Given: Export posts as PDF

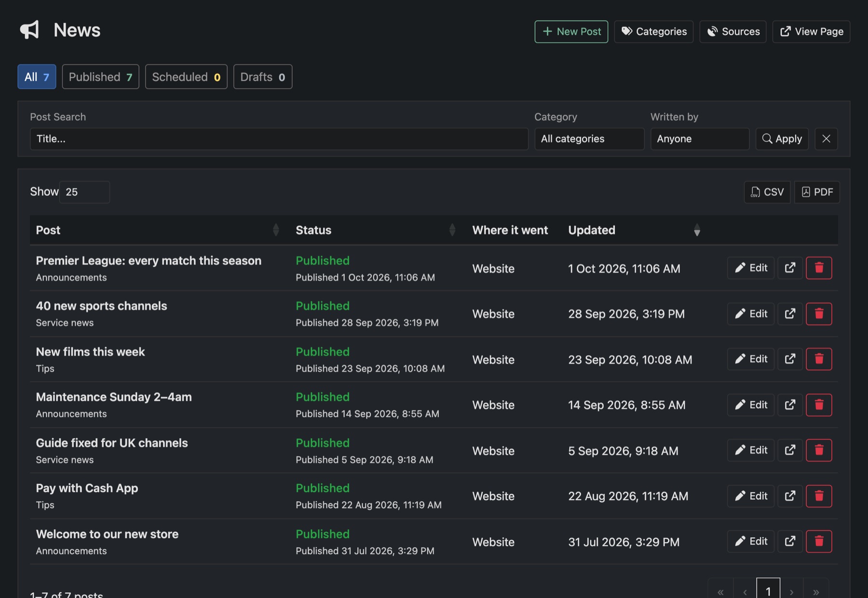Looking at the screenshot, I should (817, 192).
